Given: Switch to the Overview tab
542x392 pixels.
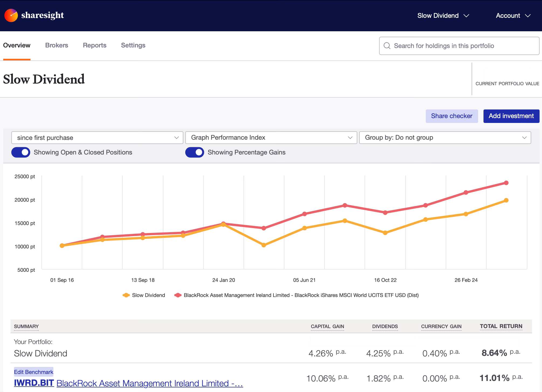Looking at the screenshot, I should tap(17, 45).
